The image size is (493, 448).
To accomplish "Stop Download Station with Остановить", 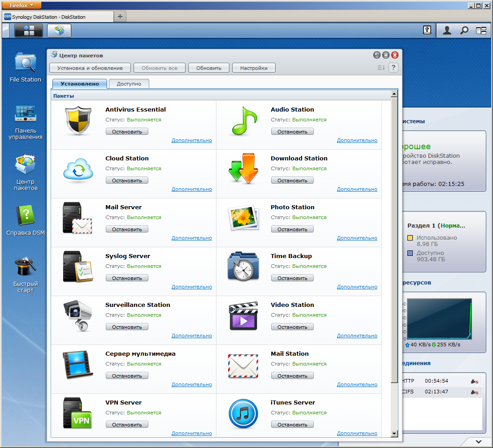I will 292,181.
